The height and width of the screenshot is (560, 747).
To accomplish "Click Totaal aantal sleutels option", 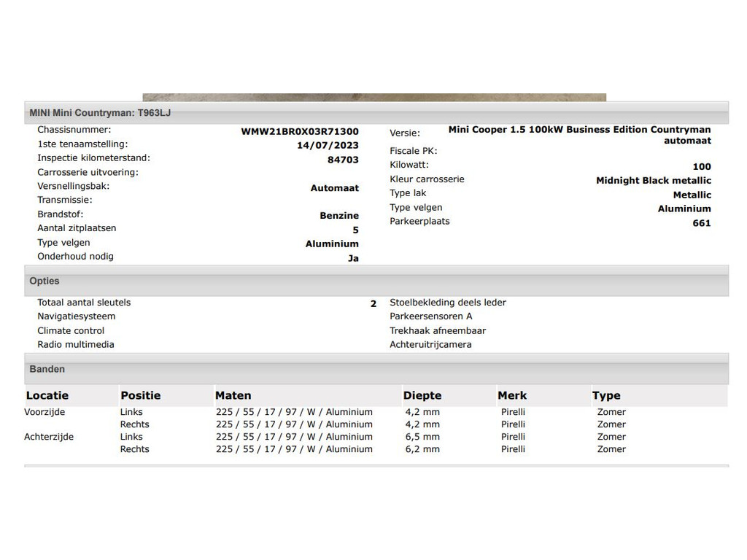I will click(x=84, y=303).
